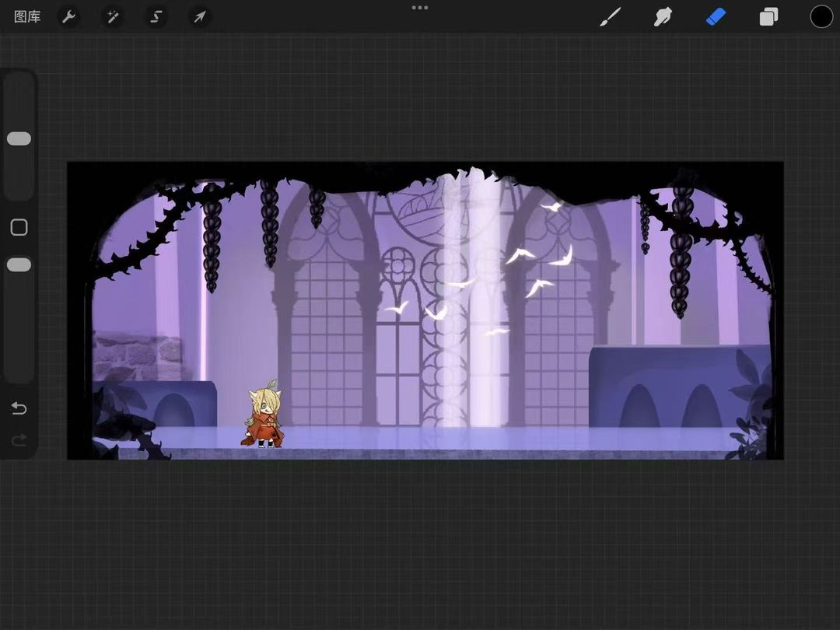This screenshot has height=630, width=840.
Task: Click the brush opacity slider handle
Action: click(19, 265)
